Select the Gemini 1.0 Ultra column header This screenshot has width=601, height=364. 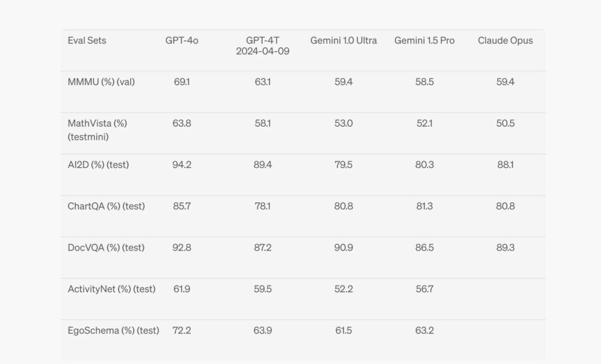pos(343,41)
